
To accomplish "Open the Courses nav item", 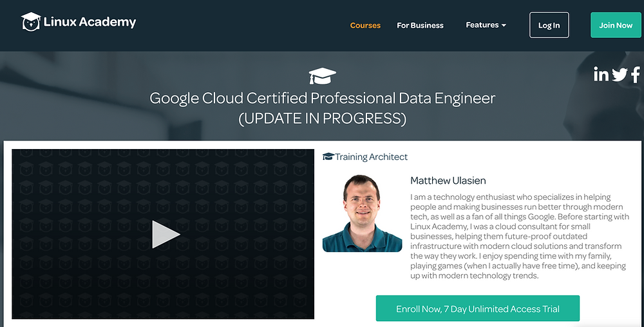I will 365,25.
